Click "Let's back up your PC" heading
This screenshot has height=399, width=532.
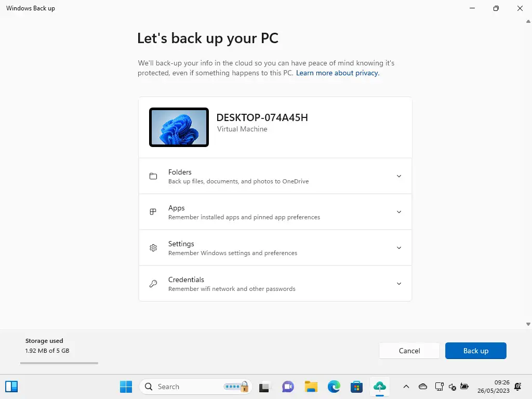coord(208,38)
